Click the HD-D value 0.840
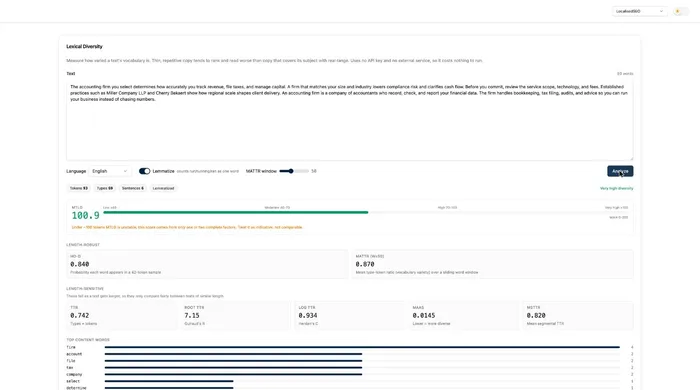The image size is (700, 390). click(79, 264)
